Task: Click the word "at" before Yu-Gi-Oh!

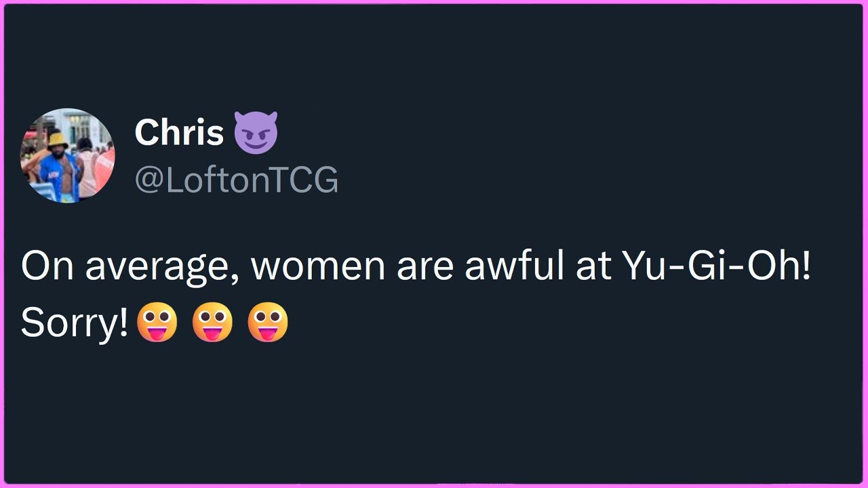Action: (593, 266)
